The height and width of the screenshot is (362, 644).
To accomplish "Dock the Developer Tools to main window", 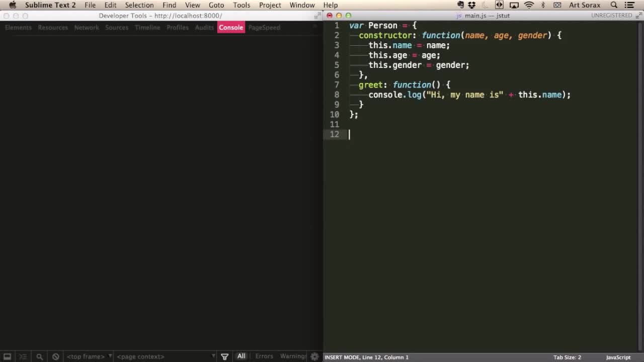I will (8, 356).
